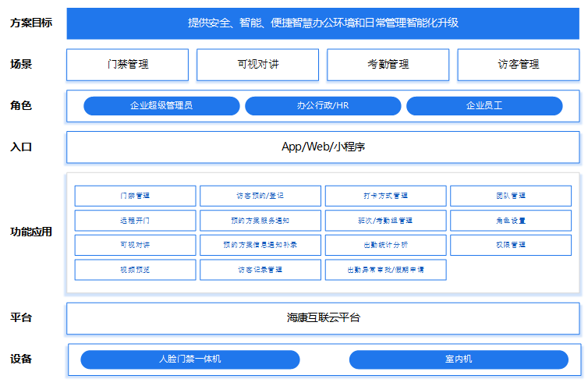Image resolution: width=588 pixels, height=386 pixels.
Task: Select the 出勤统计分析 function item
Action: click(x=385, y=245)
